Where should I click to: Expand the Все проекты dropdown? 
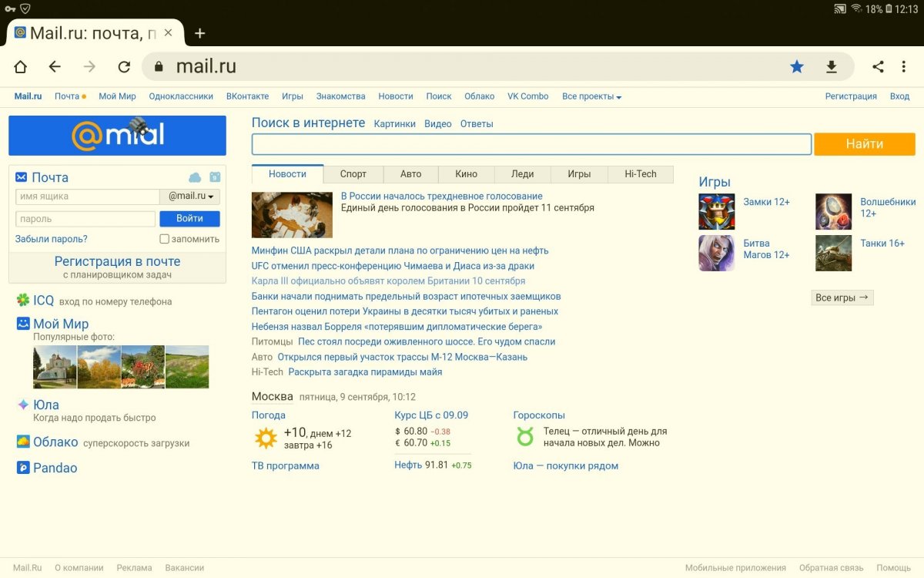click(x=591, y=96)
